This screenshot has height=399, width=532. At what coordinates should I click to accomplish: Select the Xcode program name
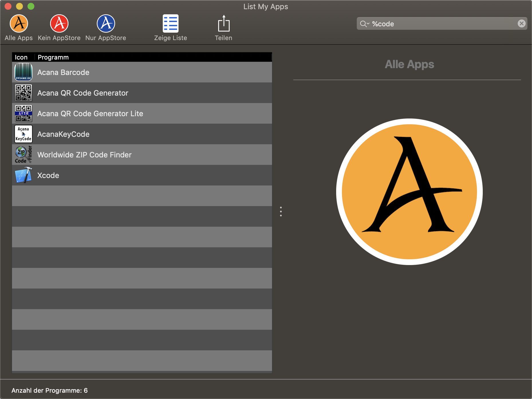(48, 175)
